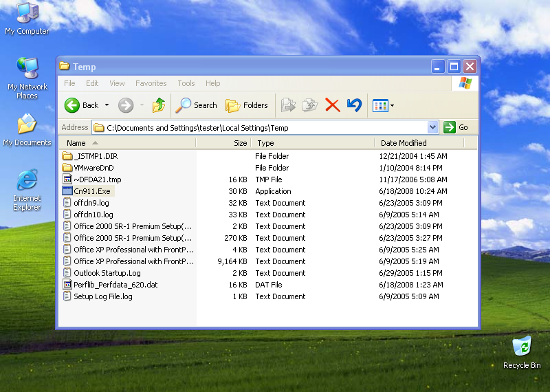Open the Favorites menu
Viewport: 550px width, 392px height.
coord(151,83)
